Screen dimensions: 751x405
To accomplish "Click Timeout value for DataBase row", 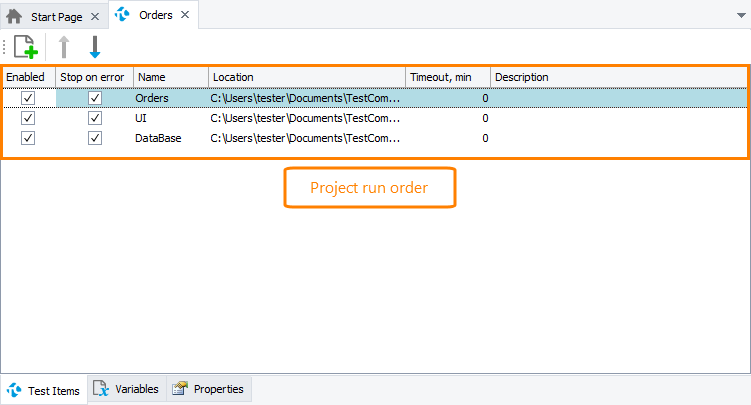I will (x=448, y=138).
